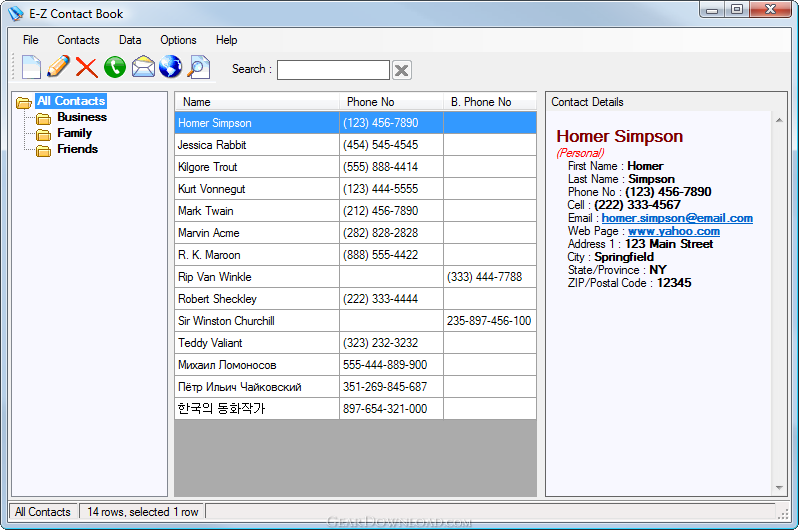Open the homer.simpson@email.com link
The width and height of the screenshot is (799, 530).
677,218
